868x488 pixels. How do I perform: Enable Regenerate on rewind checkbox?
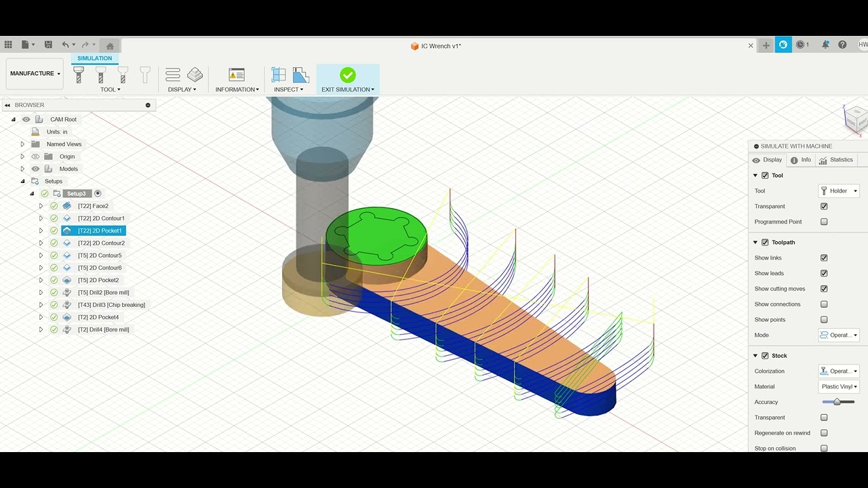[x=824, y=433]
